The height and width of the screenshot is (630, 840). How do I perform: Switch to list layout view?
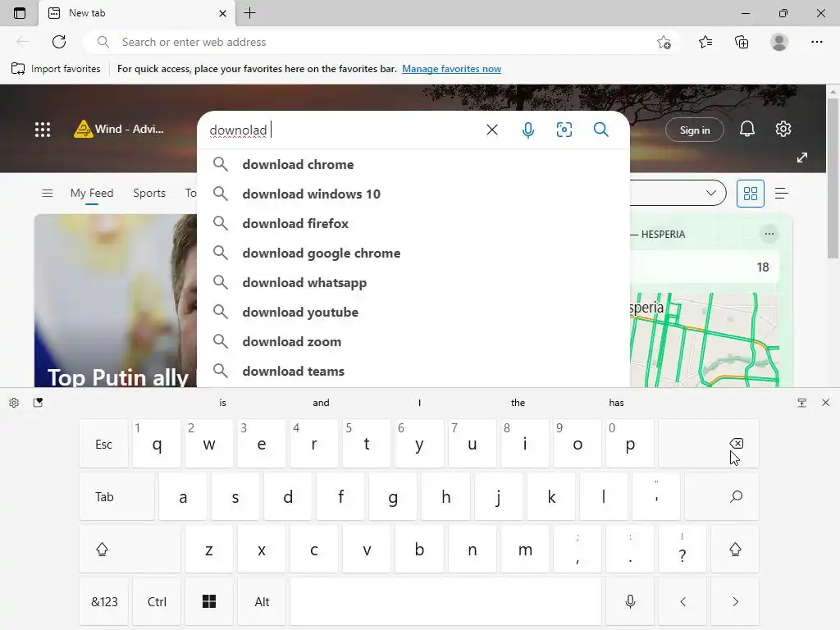[782, 194]
